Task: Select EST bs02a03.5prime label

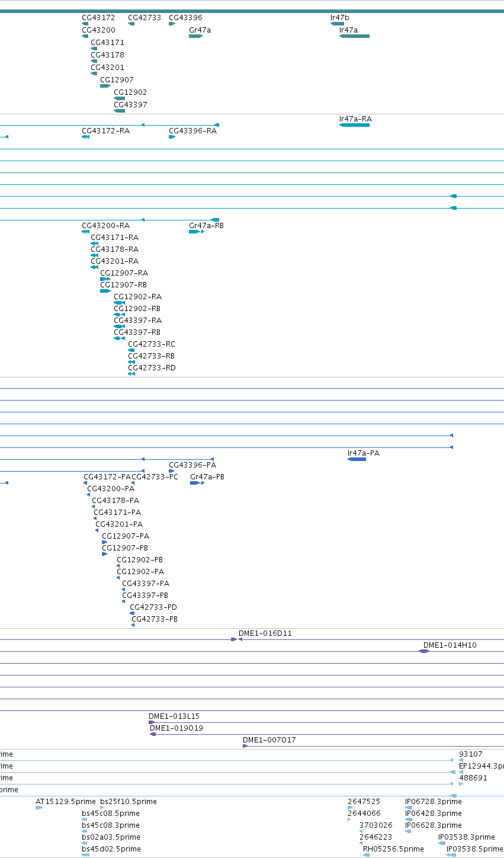Action: pyautogui.click(x=111, y=837)
